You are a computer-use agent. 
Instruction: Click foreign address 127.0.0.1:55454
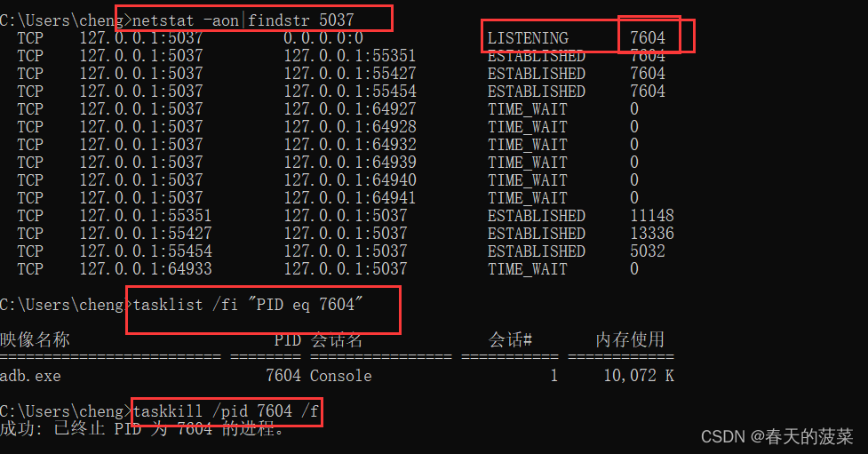click(350, 91)
